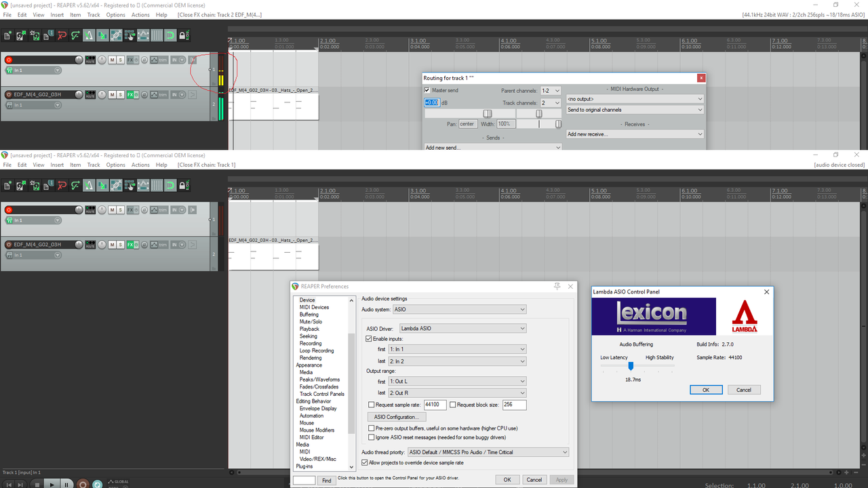The image size is (868, 488).
Task: Toggle Envelope move icon in lower REAPER toolbar
Action: (143, 185)
